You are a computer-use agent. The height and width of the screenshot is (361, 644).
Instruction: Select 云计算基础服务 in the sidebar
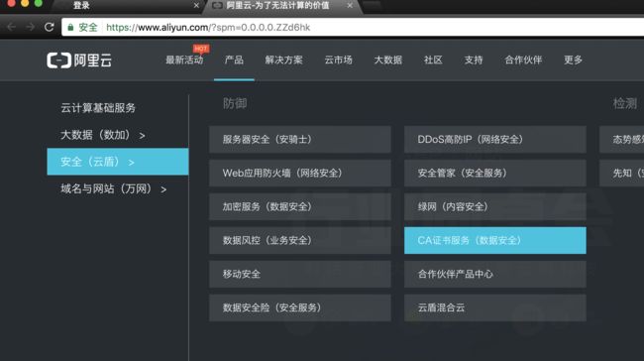point(98,108)
